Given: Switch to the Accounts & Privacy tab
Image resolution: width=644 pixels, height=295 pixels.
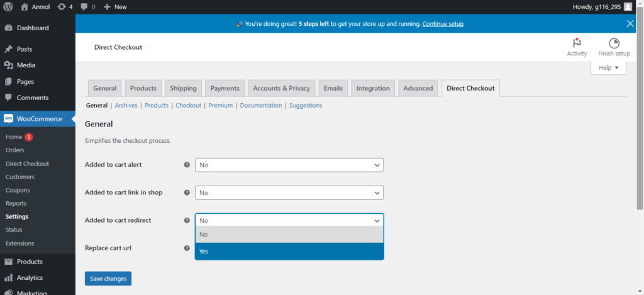Looking at the screenshot, I should pyautogui.click(x=281, y=88).
